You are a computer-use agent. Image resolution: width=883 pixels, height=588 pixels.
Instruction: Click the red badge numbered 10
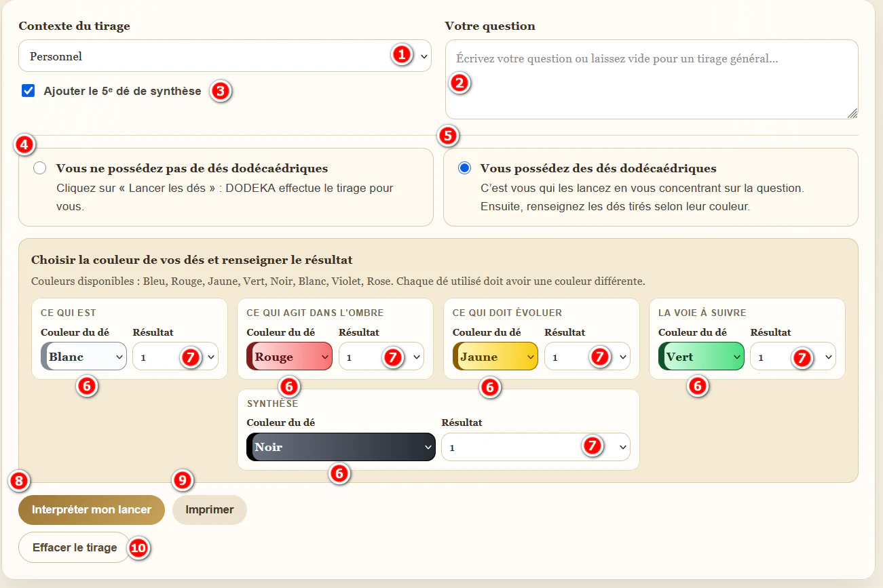(x=138, y=548)
